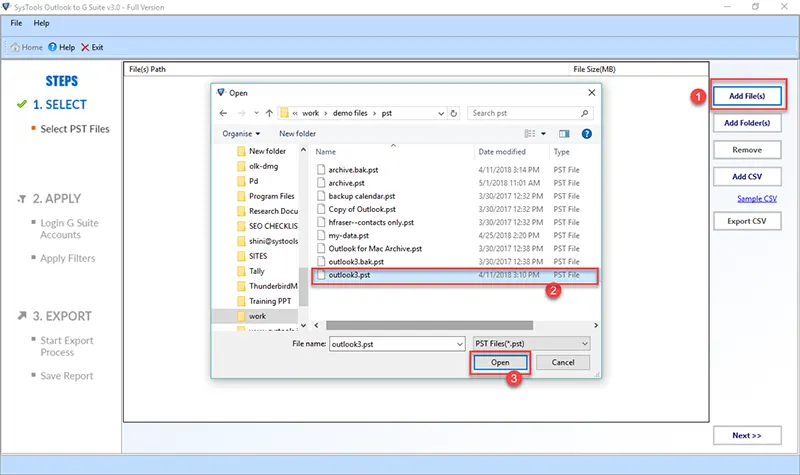This screenshot has width=800, height=475.
Task: Select the SITES folder
Action: 253,256
